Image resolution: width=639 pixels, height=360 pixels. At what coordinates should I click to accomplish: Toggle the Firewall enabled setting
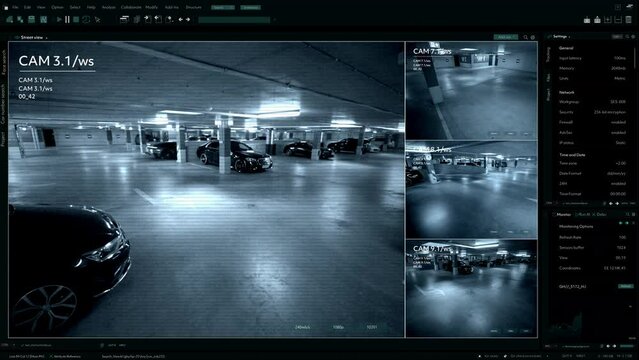coord(618,122)
